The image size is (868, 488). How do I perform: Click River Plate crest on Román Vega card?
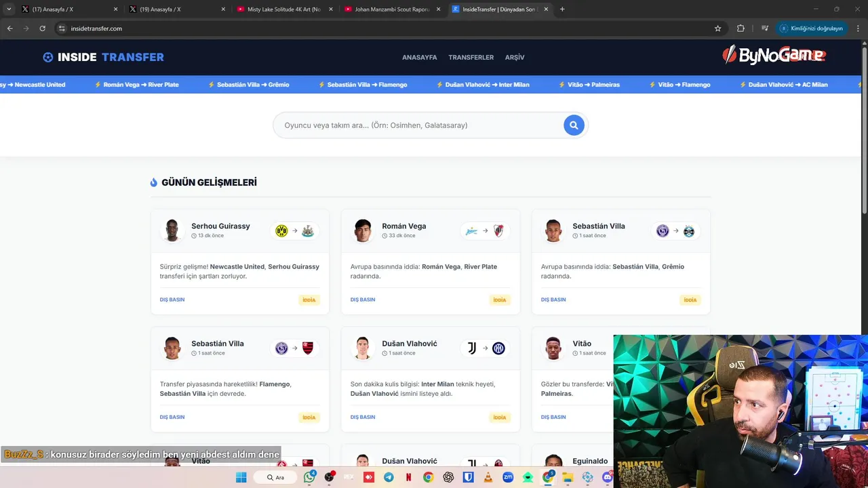(498, 231)
